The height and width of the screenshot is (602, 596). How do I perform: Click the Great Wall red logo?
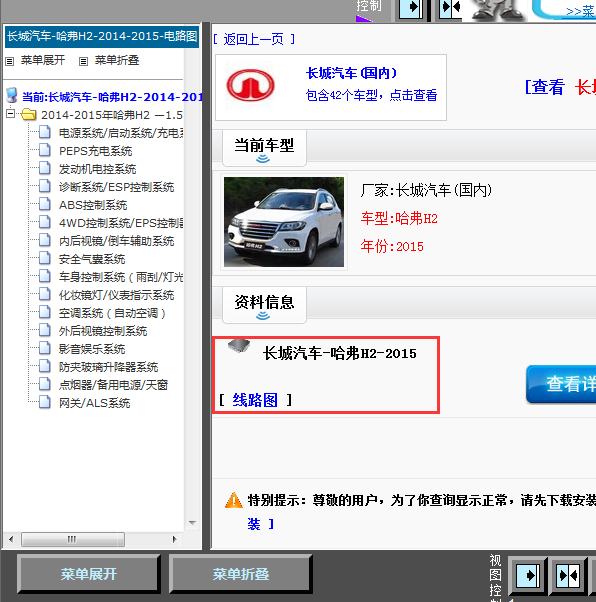[250, 85]
